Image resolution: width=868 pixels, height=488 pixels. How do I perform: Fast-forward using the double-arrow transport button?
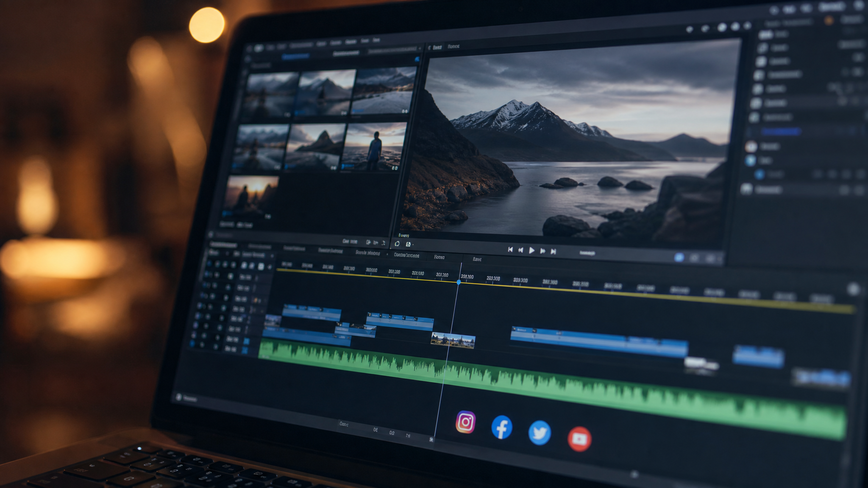coord(542,251)
